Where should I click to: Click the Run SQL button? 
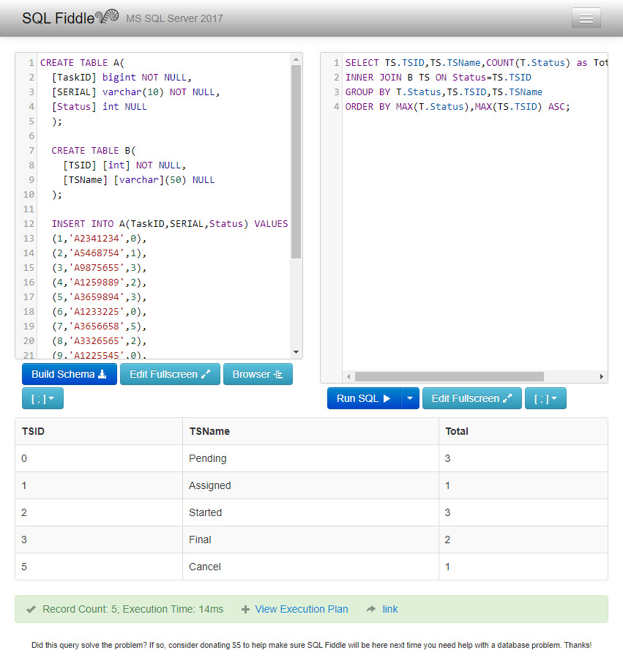point(364,398)
